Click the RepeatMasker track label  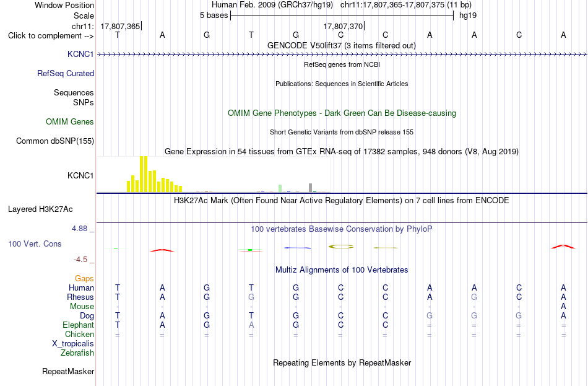pyautogui.click(x=68, y=371)
